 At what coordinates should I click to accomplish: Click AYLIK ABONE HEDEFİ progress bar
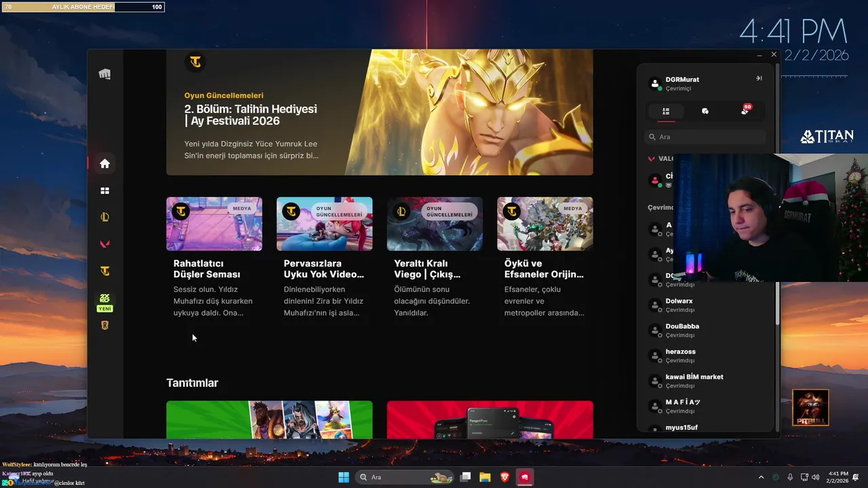(83, 7)
